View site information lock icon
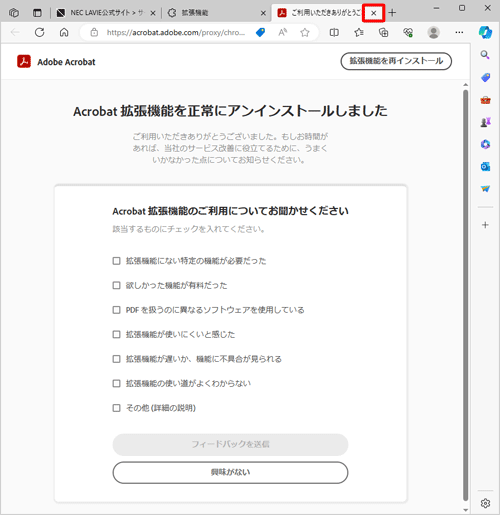The height and width of the screenshot is (515, 500). click(x=94, y=32)
